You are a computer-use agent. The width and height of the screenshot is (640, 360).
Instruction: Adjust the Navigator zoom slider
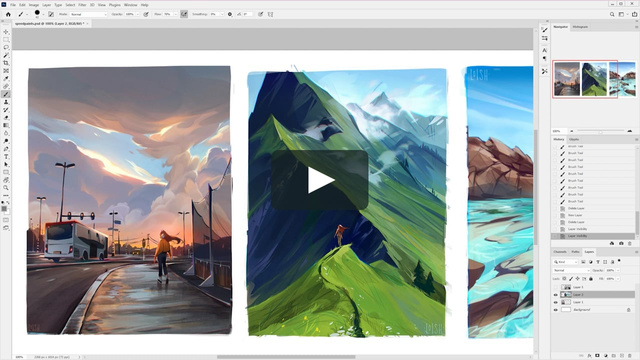[x=600, y=131]
